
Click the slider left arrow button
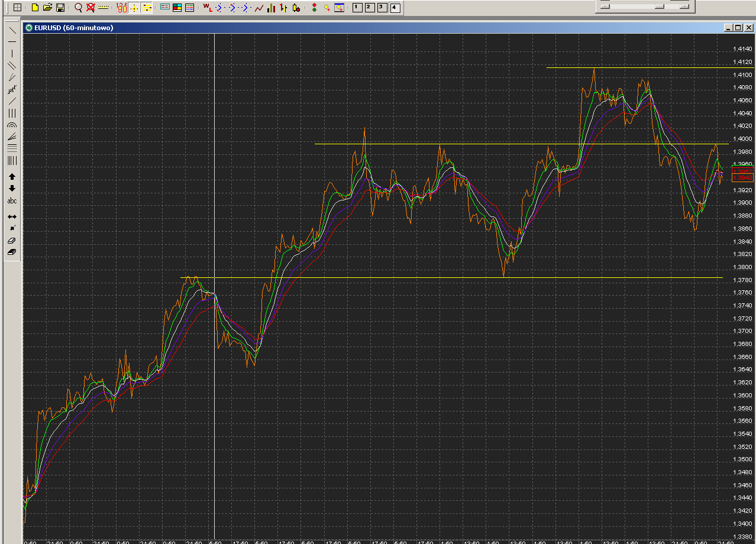click(605, 6)
